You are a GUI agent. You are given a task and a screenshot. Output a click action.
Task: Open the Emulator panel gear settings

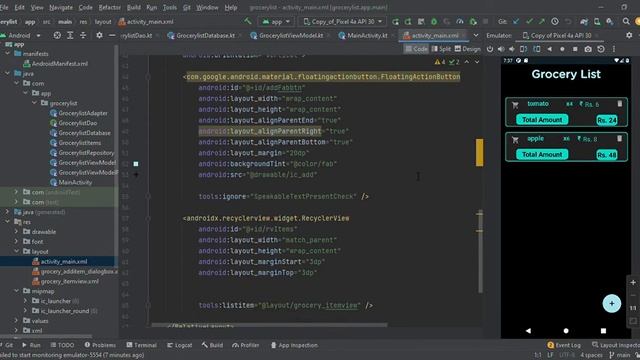[x=629, y=36]
